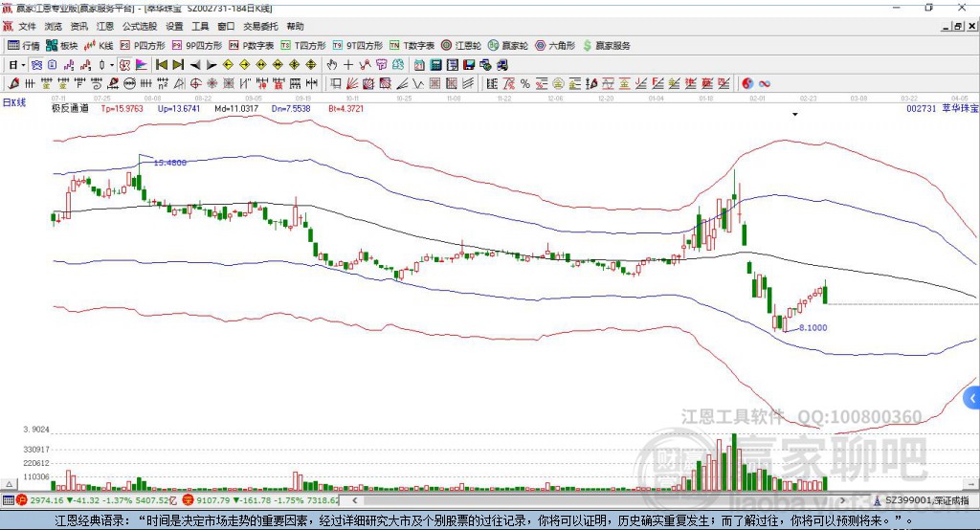Open the 资讯 menu
The image size is (980, 530).
pos(78,26)
